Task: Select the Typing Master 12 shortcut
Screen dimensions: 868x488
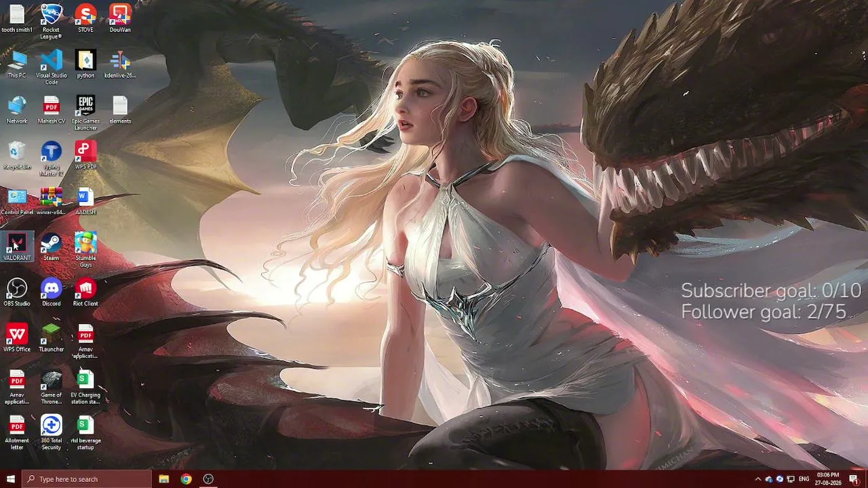Action: pyautogui.click(x=51, y=158)
